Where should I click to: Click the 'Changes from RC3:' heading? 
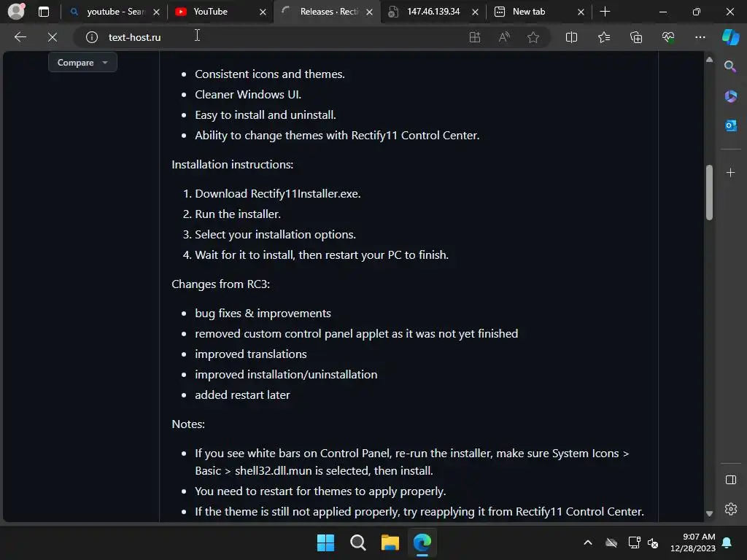coord(220,284)
